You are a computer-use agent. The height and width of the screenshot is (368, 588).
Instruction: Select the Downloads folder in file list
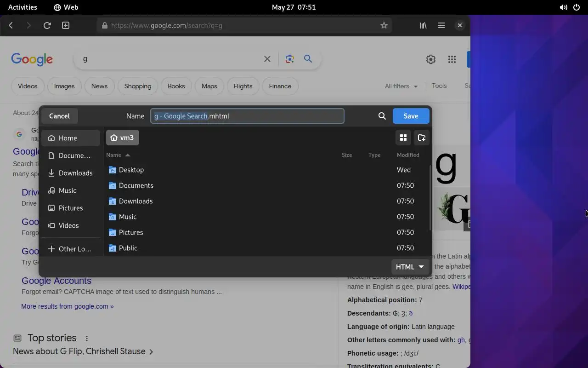(x=266, y=201)
